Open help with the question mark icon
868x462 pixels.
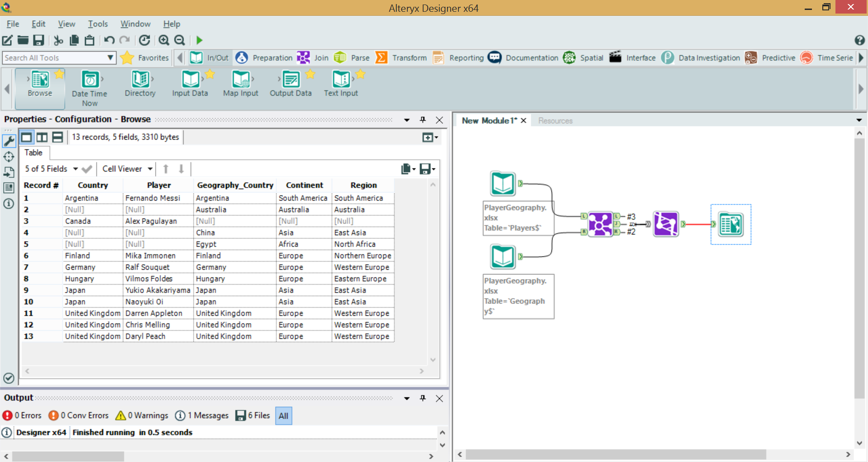point(859,40)
